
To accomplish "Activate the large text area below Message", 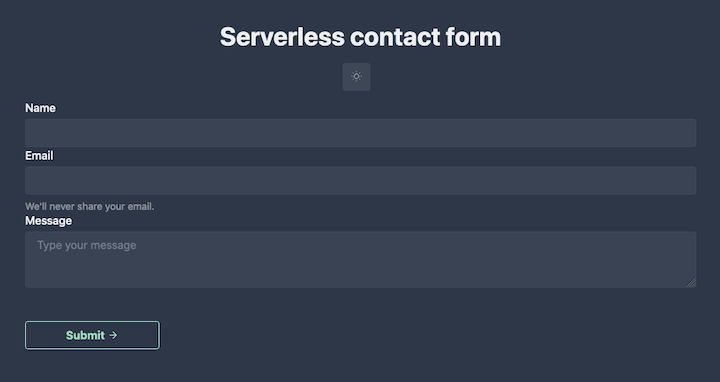I will click(360, 259).
